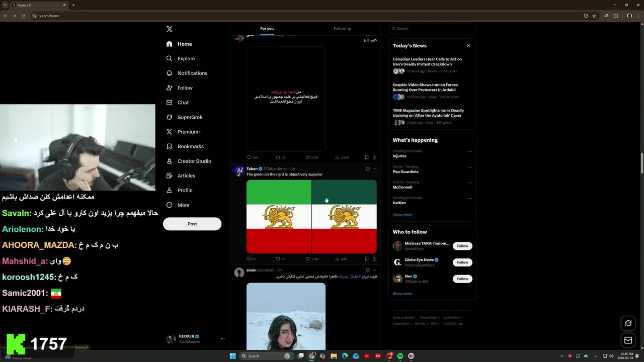Image resolution: width=644 pixels, height=362 pixels.
Task: Focus the X Search input
Action: (x=432, y=29)
